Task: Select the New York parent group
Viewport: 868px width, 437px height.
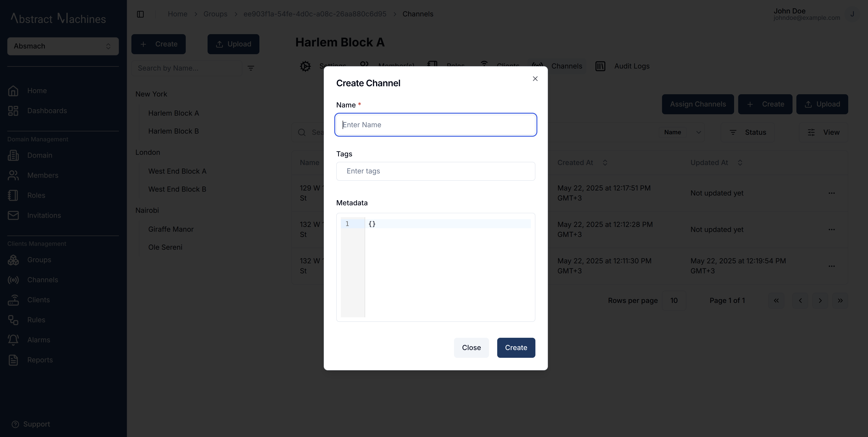Action: coord(151,94)
